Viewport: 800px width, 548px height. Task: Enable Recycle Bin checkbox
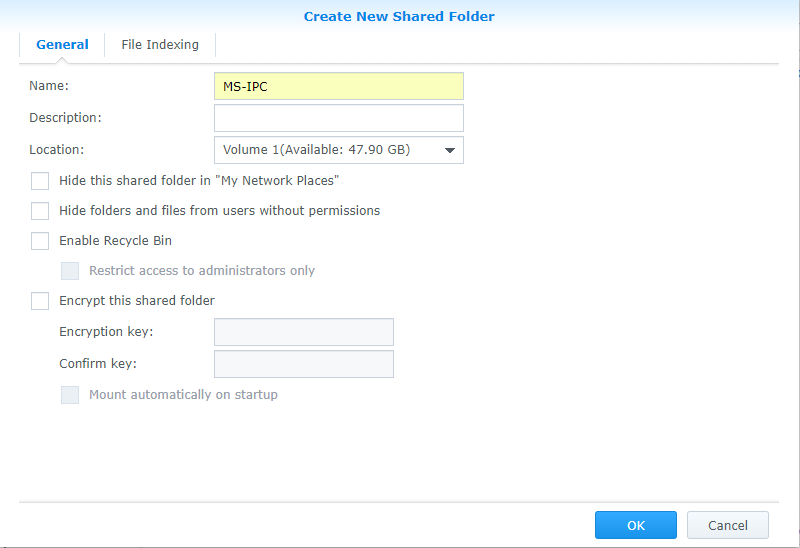point(40,241)
